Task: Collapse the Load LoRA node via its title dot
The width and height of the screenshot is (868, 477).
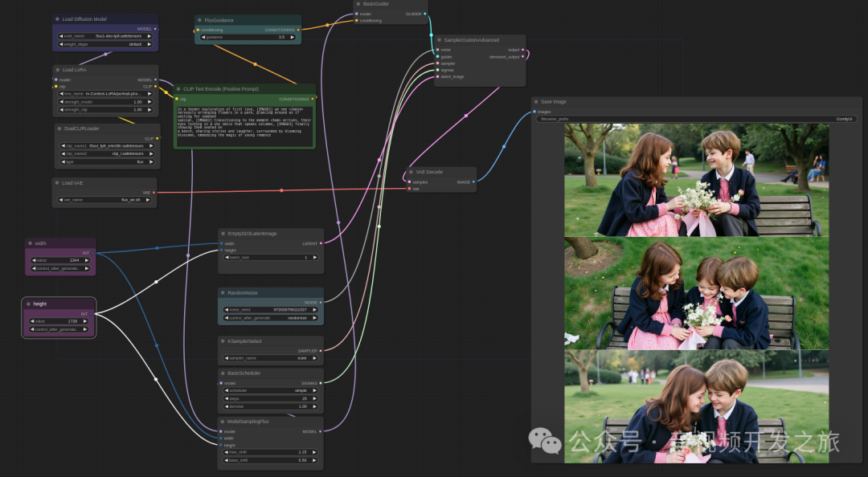Action: click(x=58, y=70)
